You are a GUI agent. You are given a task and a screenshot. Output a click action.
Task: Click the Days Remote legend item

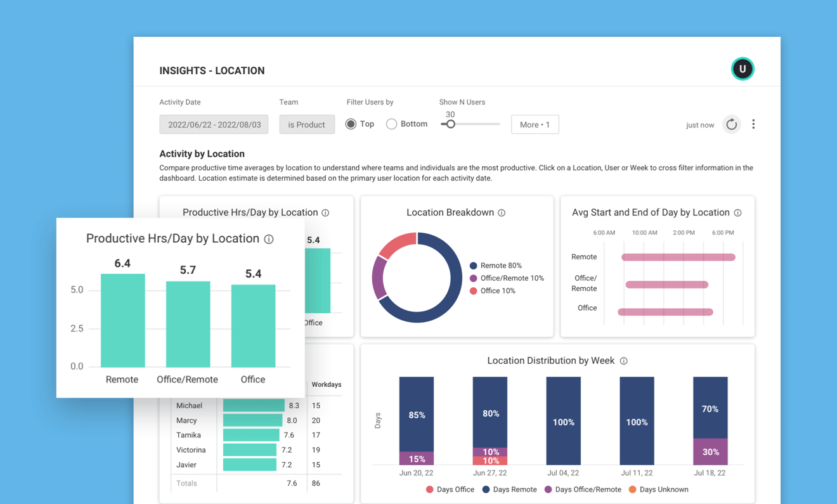(x=509, y=489)
